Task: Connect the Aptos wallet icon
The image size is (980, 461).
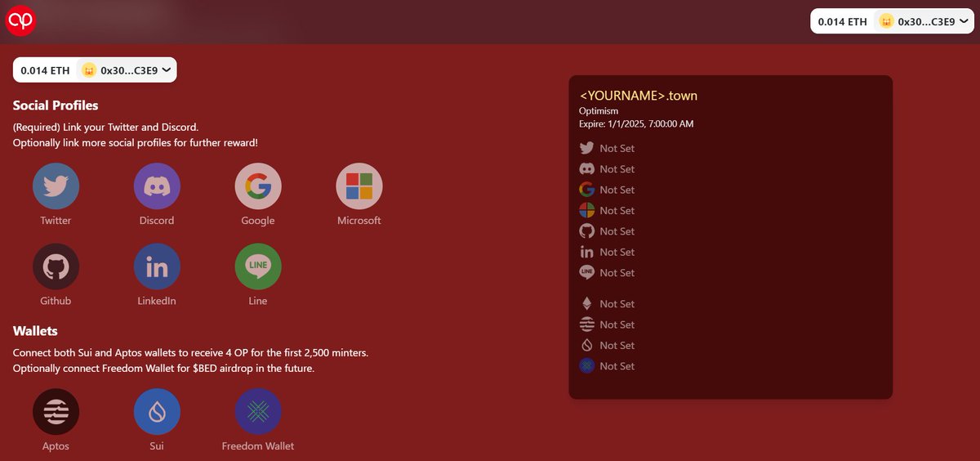Action: pyautogui.click(x=56, y=412)
